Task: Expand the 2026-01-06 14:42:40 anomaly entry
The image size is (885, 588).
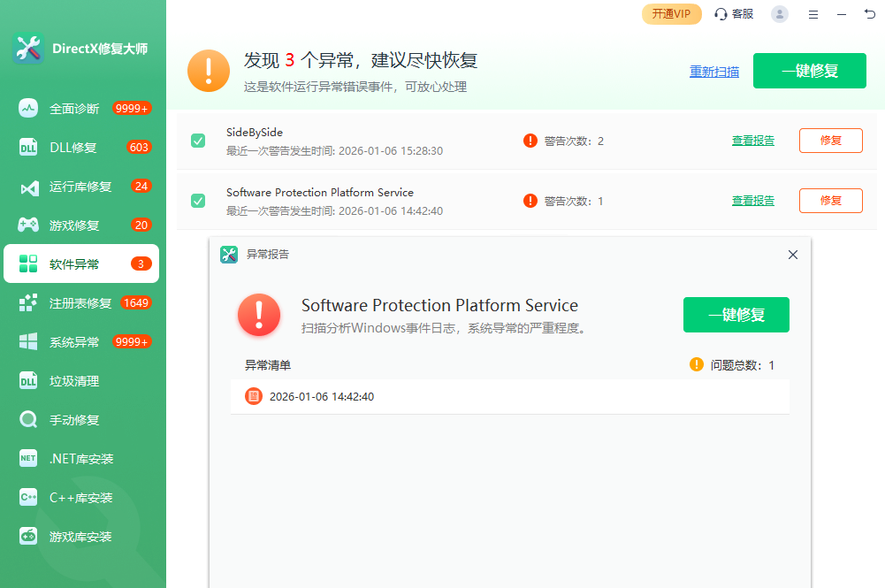Action: (x=322, y=397)
